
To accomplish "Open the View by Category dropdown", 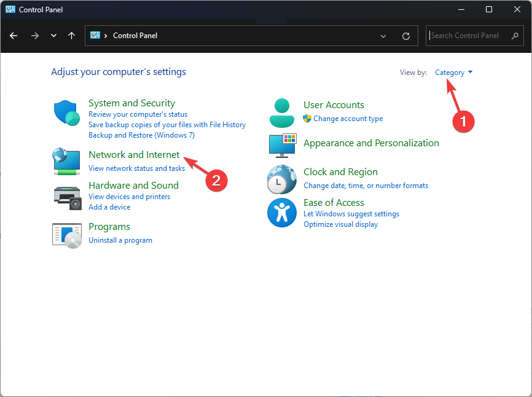I will pos(453,73).
